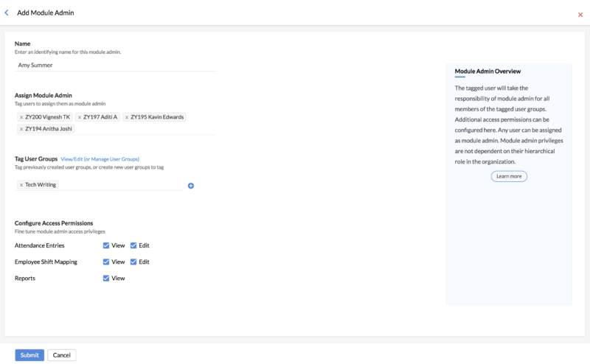
Task: Toggle View for Employee Shift Mapping
Action: (106, 262)
